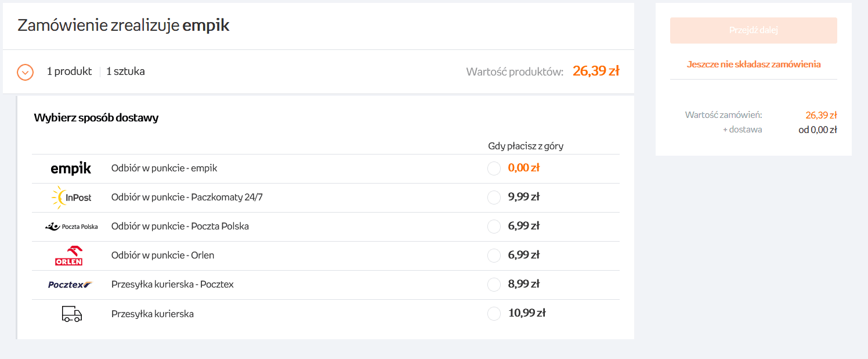Viewport: 868px width, 359px height.
Task: Click 'Jeszcze nie składasz zamówienia' text
Action: [x=754, y=64]
